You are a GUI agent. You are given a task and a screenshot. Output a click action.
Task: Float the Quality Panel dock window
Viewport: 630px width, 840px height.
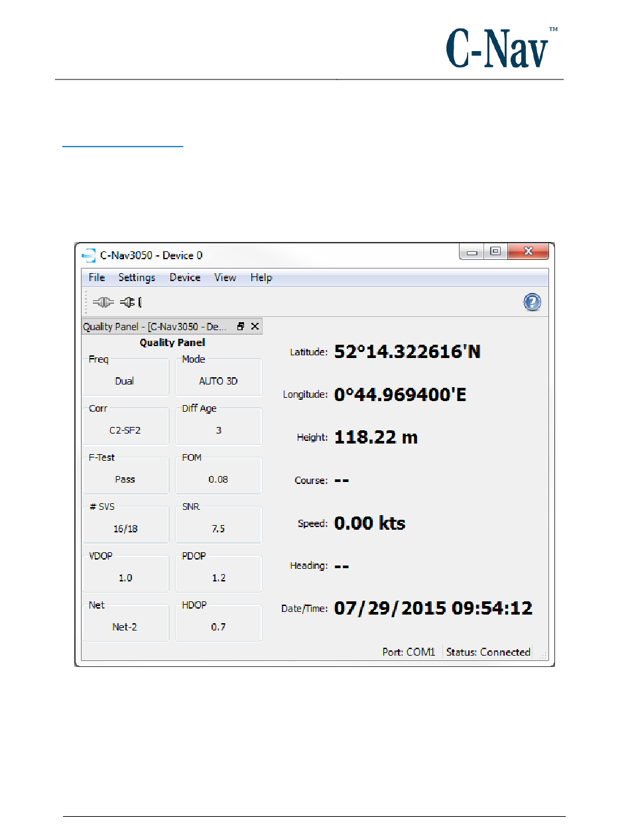[241, 326]
